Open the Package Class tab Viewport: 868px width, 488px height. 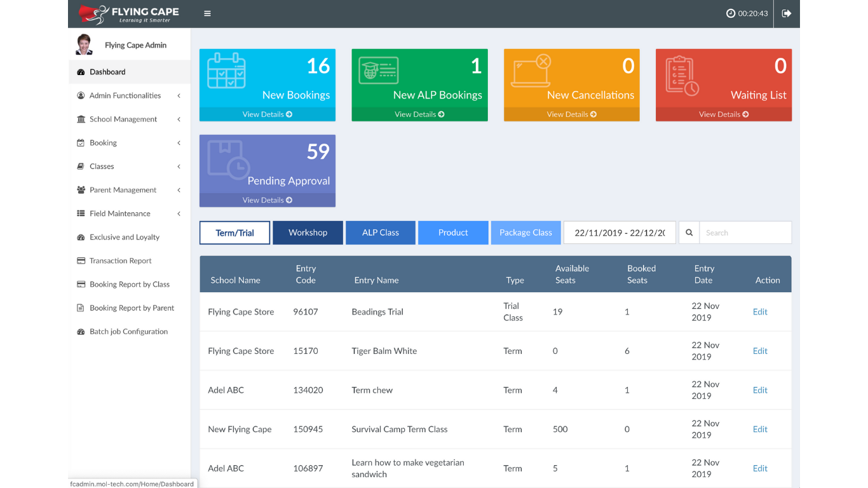coord(526,233)
